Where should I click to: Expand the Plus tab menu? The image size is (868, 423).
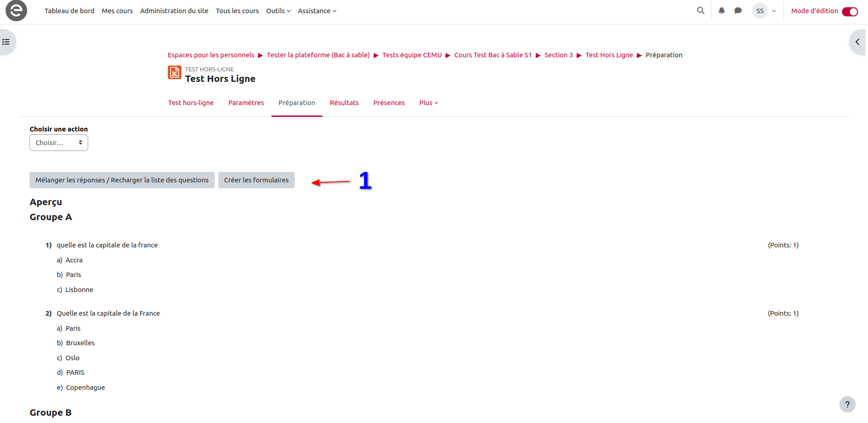(x=428, y=103)
